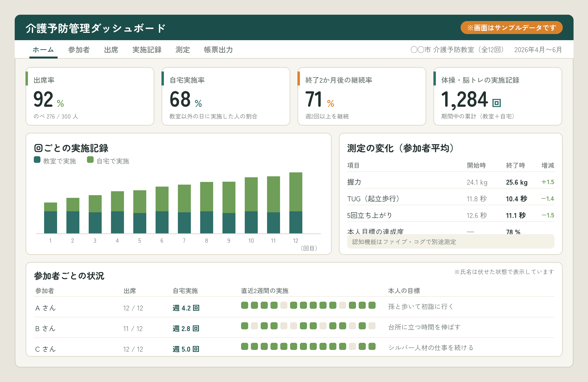Open the 帳票出力 tab
The width and height of the screenshot is (588, 382).
tap(218, 50)
